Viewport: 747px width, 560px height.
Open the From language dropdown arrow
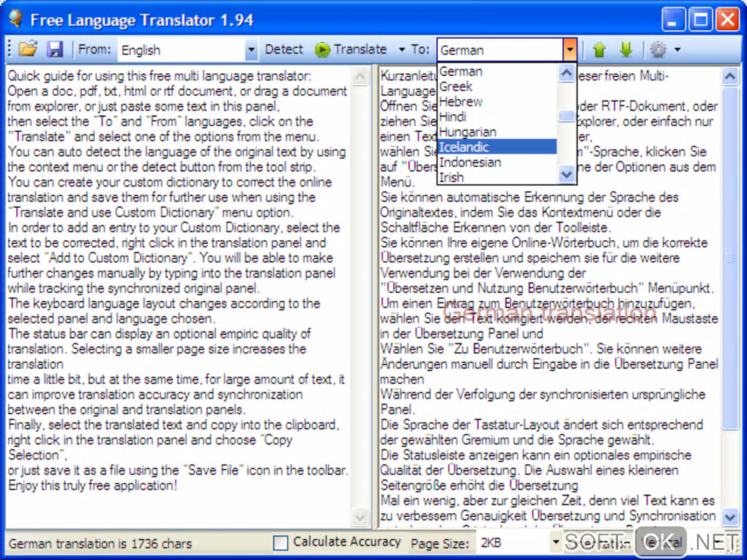251,50
